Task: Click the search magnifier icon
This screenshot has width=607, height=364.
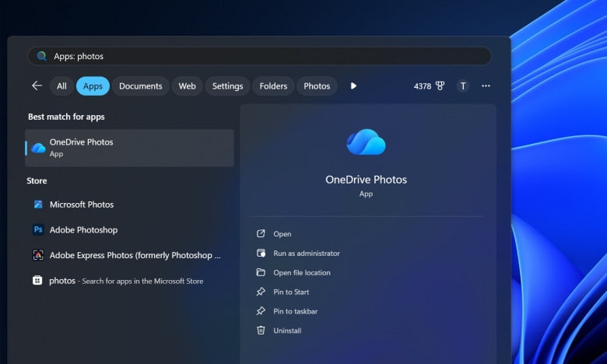Action: [41, 56]
